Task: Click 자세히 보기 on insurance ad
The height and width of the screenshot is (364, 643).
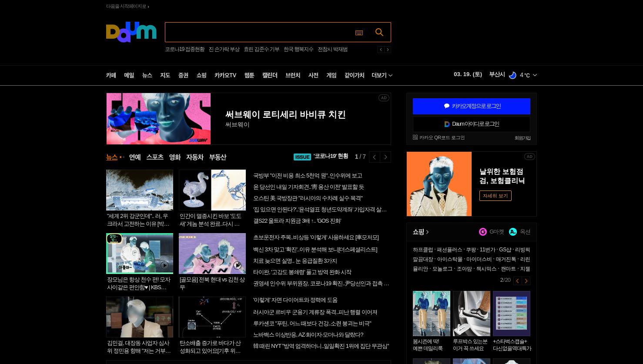Action: [x=496, y=196]
